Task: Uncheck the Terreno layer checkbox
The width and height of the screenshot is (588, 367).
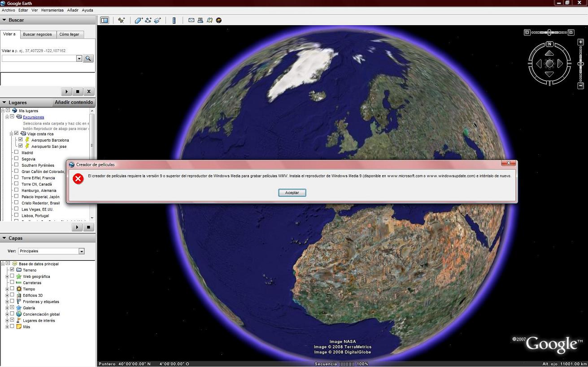Action: 12,269
